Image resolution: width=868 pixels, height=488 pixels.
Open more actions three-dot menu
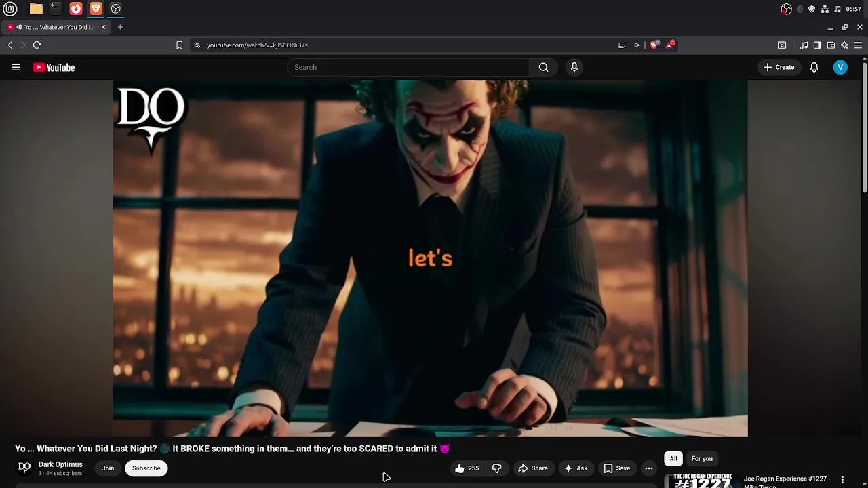pyautogui.click(x=649, y=468)
